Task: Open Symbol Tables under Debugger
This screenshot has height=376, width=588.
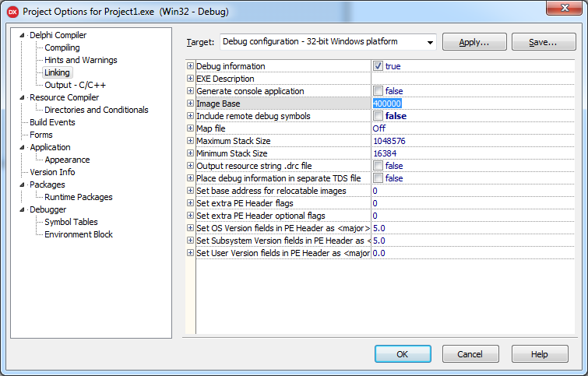Action: 71,222
